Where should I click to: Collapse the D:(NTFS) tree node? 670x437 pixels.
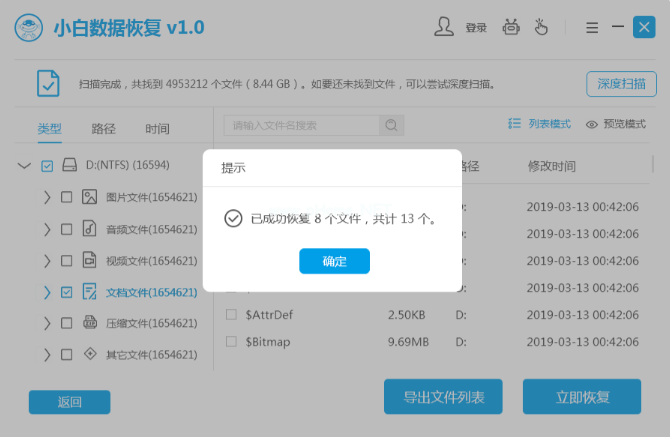click(x=24, y=166)
